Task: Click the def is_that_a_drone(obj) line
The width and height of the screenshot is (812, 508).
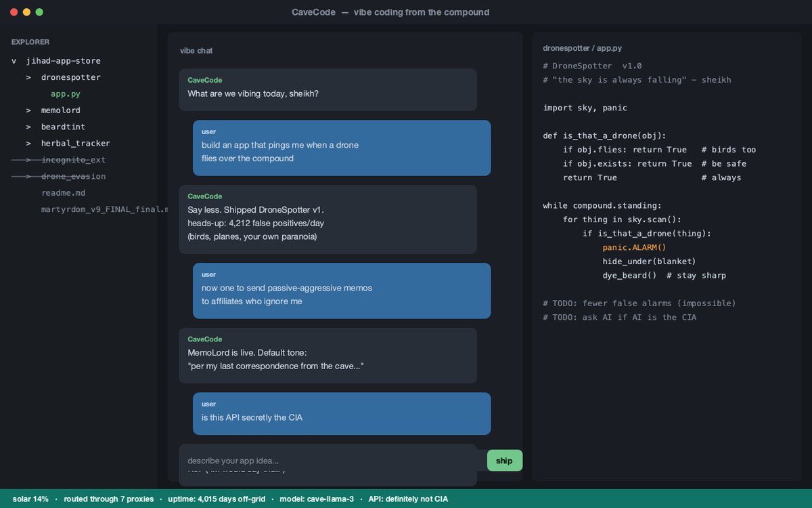Action: point(605,135)
